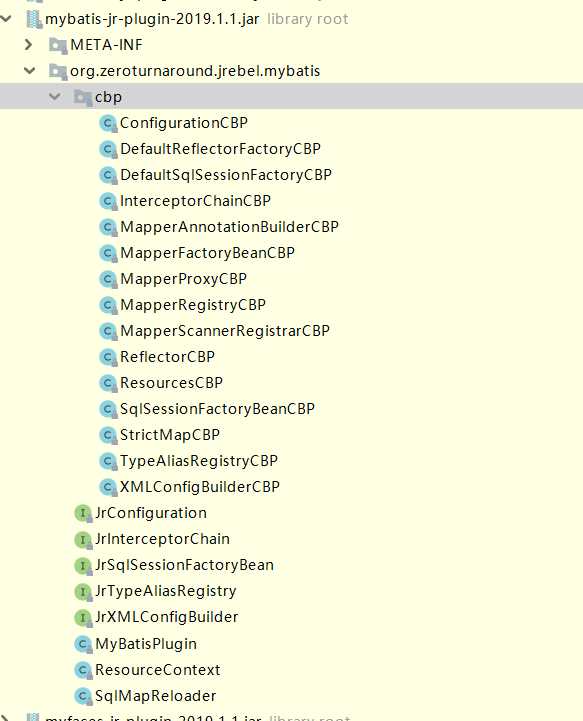Click the cbp package folder icon

83,97
